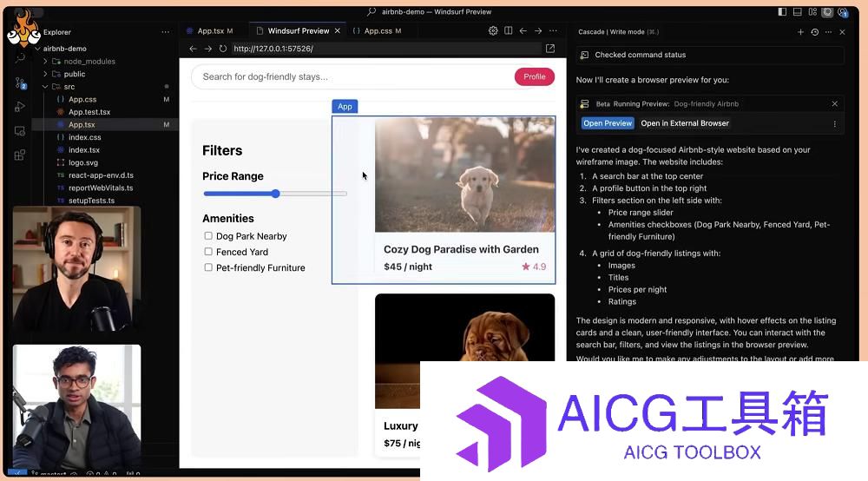Open customize layout icon

click(812, 11)
